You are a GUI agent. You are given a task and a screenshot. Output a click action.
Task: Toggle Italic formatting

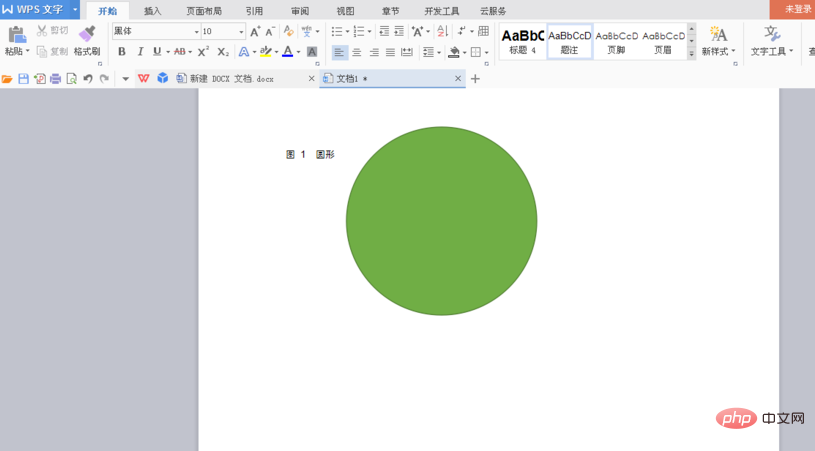[x=139, y=52]
